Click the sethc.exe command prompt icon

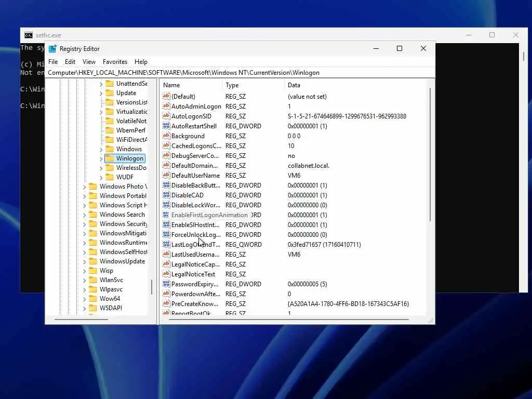(29, 35)
